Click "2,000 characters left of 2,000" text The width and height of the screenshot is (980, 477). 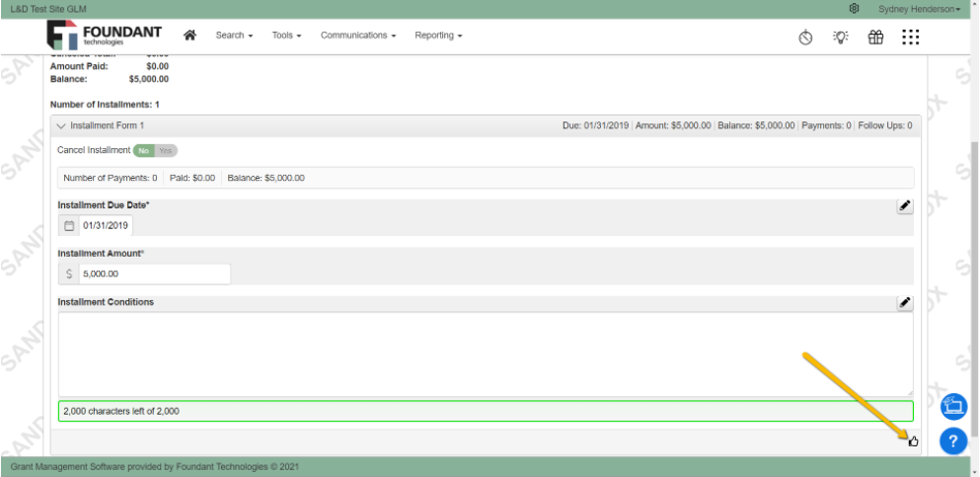pos(121,412)
